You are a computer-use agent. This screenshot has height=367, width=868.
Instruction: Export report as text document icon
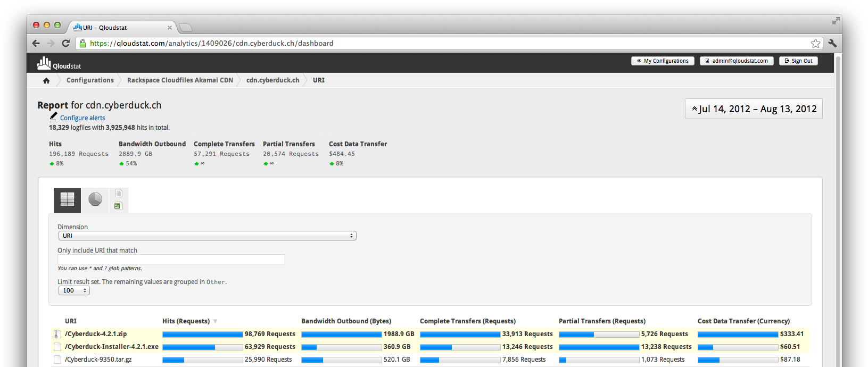click(x=118, y=193)
